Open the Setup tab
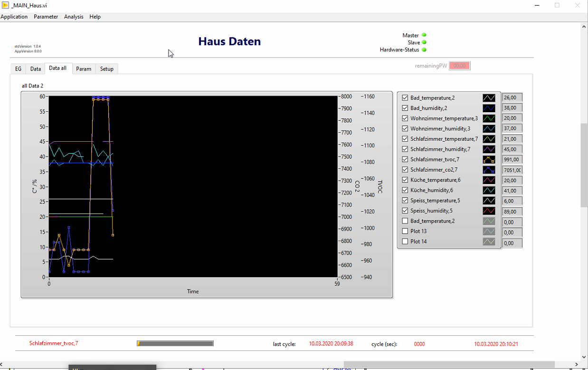588x370 pixels. click(x=107, y=69)
